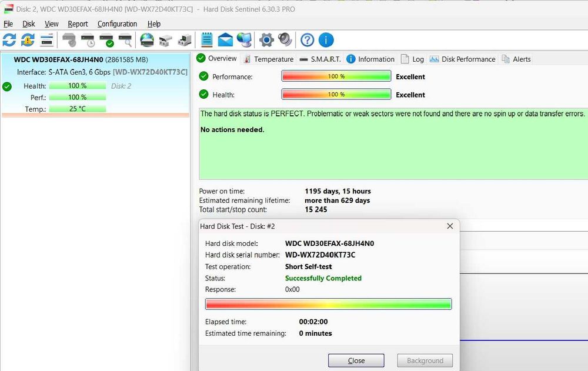Switch to the Disk Performance tab
Screen dimensions: 588x371
click(463, 59)
